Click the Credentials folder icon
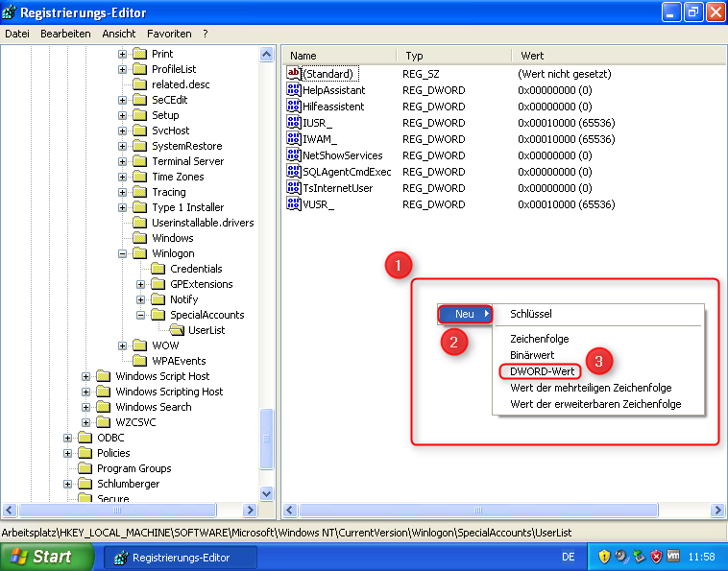 (x=158, y=269)
